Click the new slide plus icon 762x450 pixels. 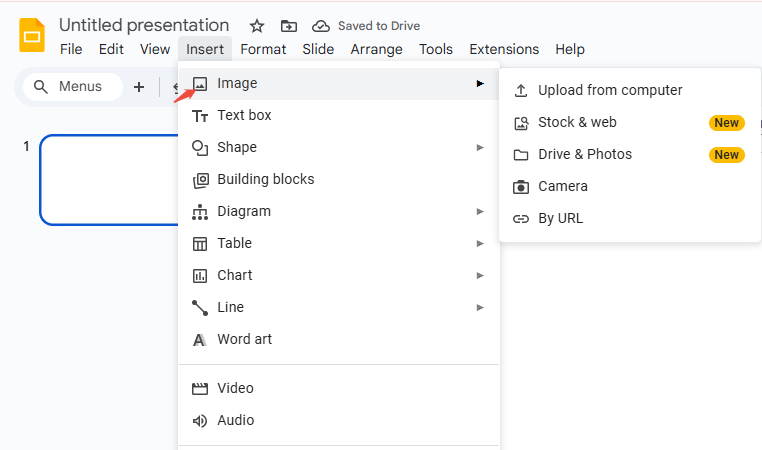pyautogui.click(x=139, y=87)
